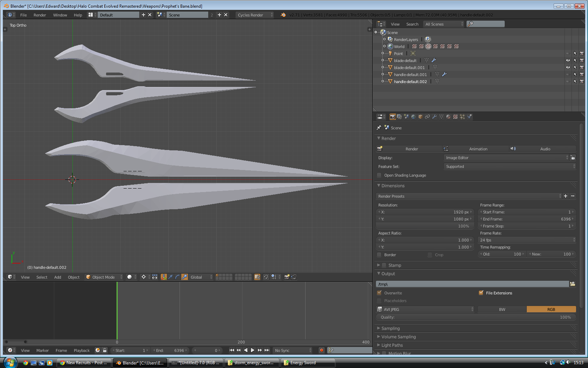Click the pivot point icon in viewport header
The width and height of the screenshot is (588, 368).
pos(143,277)
